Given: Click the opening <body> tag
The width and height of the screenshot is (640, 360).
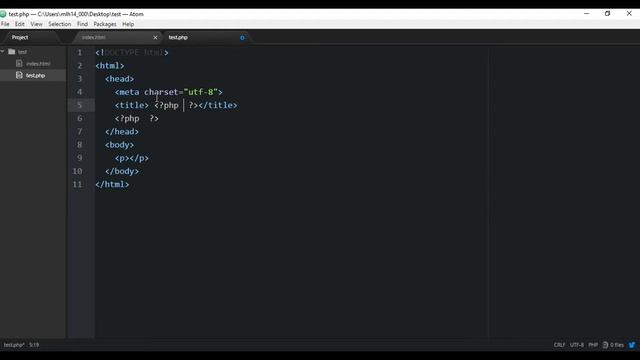Looking at the screenshot, I should (120, 145).
